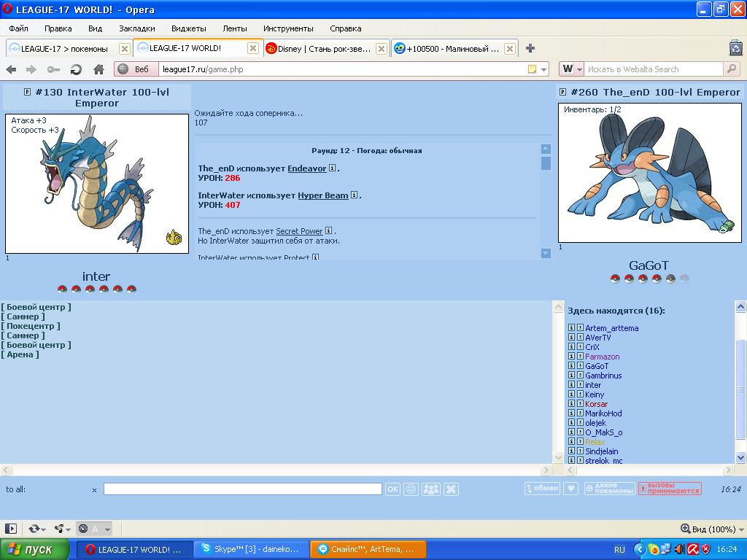Open the Инструменты menu
The height and width of the screenshot is (560, 747).
(288, 28)
